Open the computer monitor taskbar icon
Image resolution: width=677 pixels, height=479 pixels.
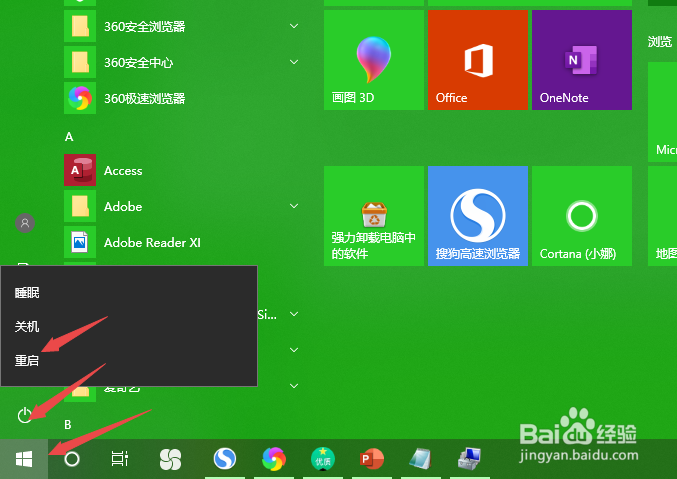[x=469, y=459]
